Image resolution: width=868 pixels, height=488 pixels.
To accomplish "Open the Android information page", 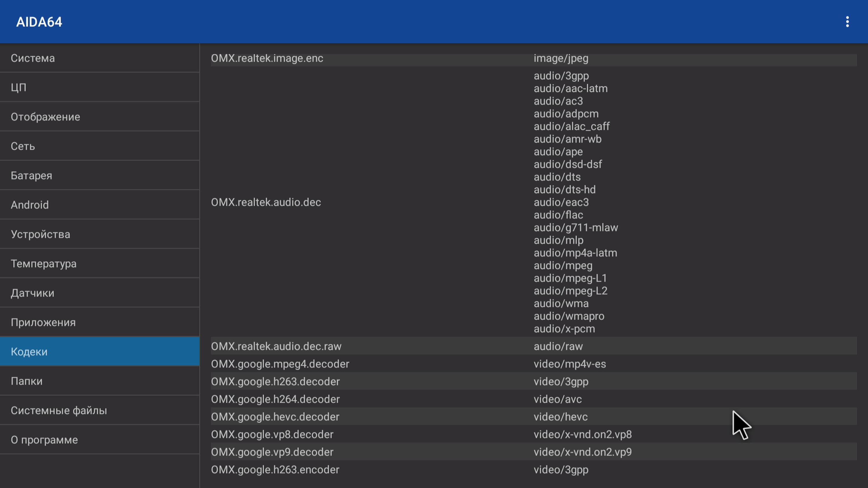I will tap(100, 204).
